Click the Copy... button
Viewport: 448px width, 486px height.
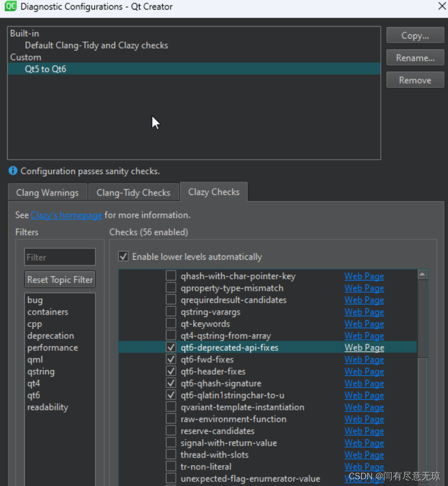415,35
